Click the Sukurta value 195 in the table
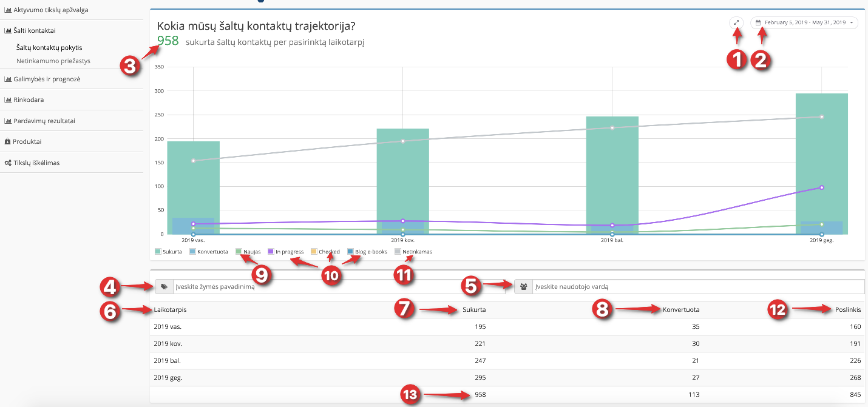This screenshot has height=407, width=868. point(480,326)
